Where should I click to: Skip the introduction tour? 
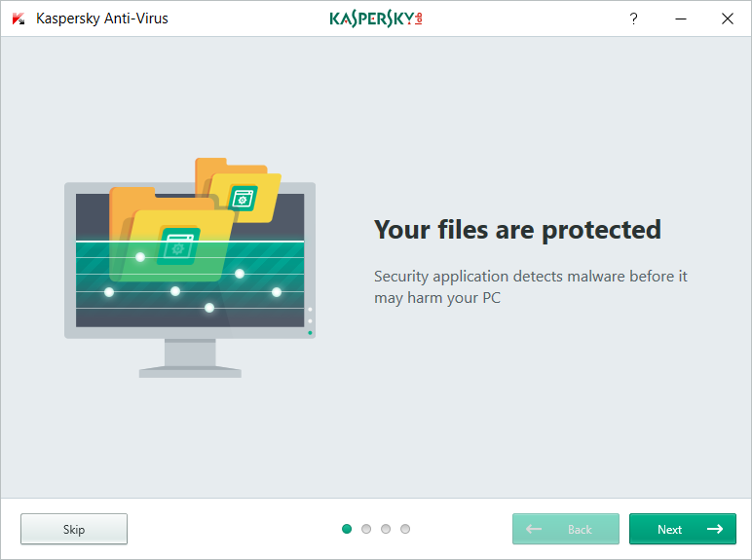(74, 529)
